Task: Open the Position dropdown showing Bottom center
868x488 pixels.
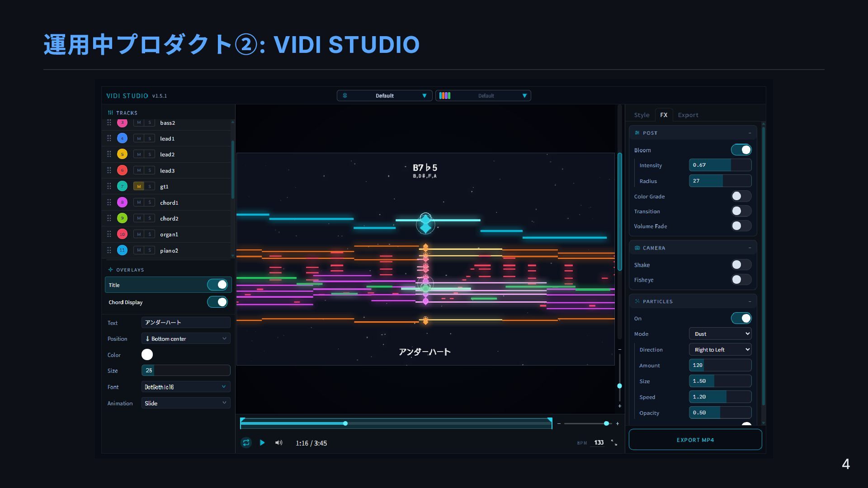Action: [186, 338]
